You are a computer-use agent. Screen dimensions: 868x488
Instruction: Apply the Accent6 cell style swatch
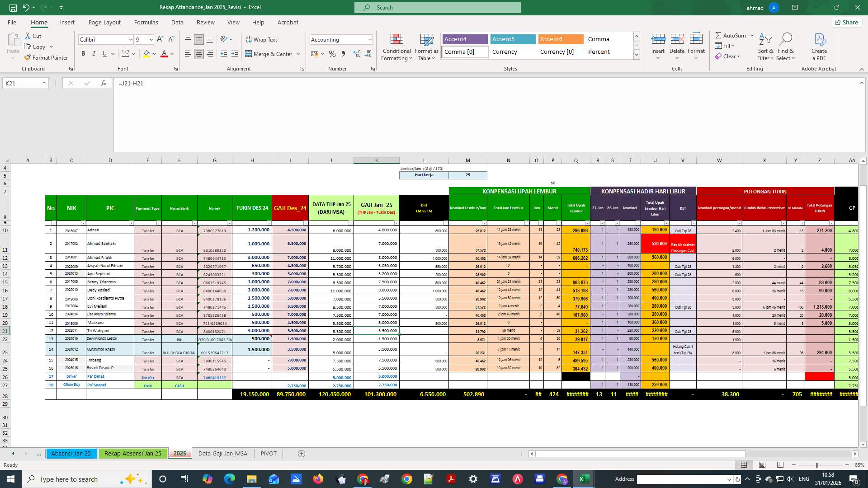[561, 39]
